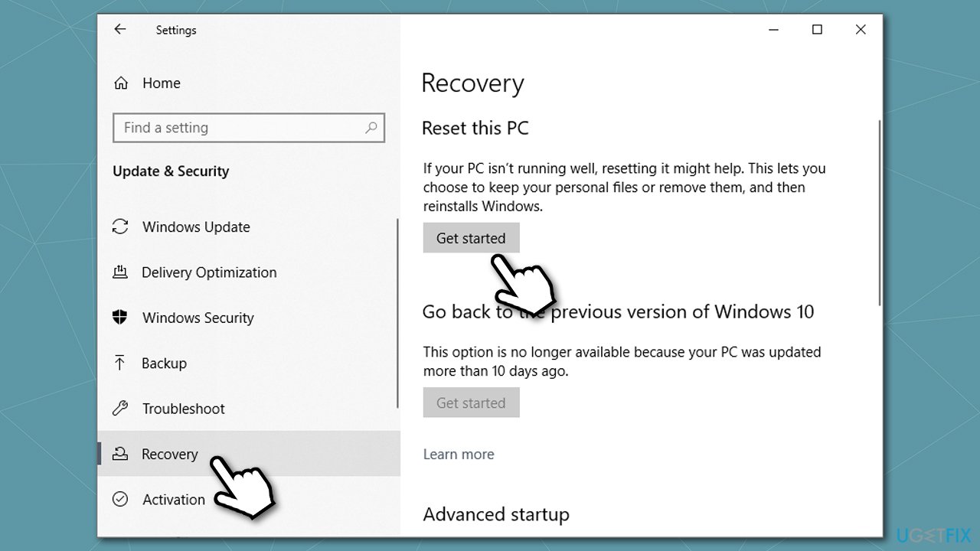Open the Learn more link
Screen dimensions: 980x551
459,454
